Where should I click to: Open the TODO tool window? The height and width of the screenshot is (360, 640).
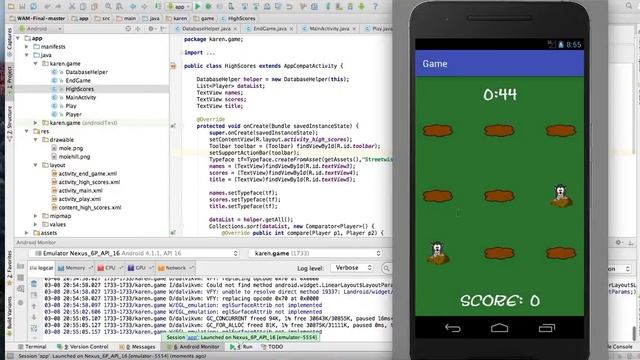[272, 347]
